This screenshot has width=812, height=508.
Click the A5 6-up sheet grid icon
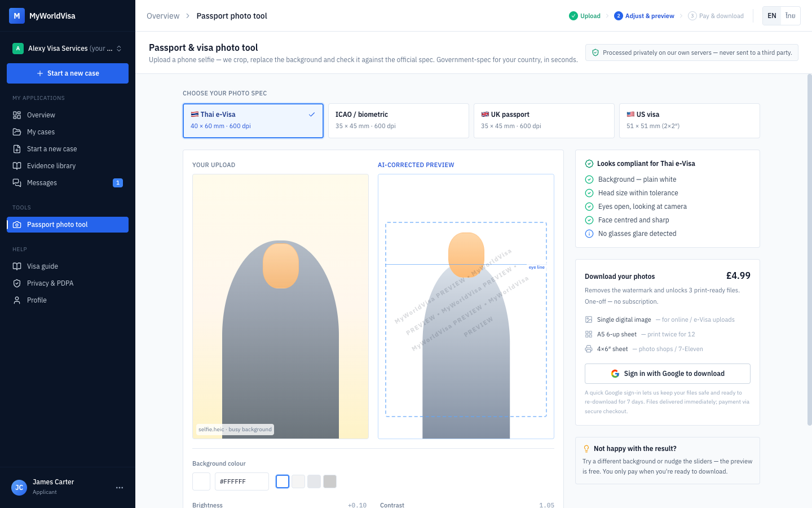pos(589,334)
